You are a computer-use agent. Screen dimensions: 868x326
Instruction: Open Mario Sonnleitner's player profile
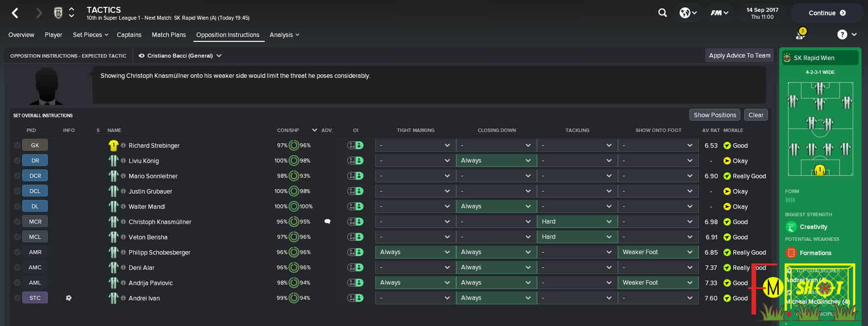click(153, 176)
